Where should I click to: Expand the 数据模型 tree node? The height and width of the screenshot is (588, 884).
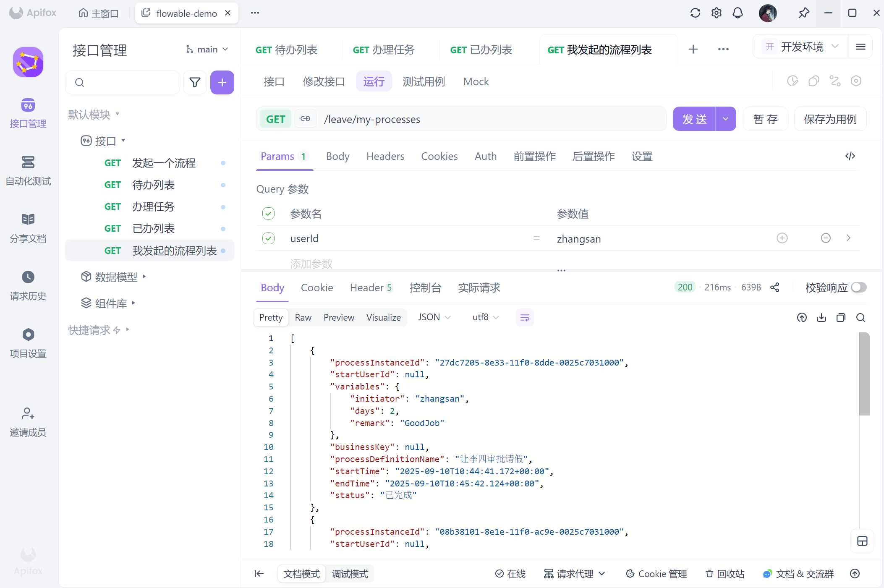pyautogui.click(x=144, y=277)
